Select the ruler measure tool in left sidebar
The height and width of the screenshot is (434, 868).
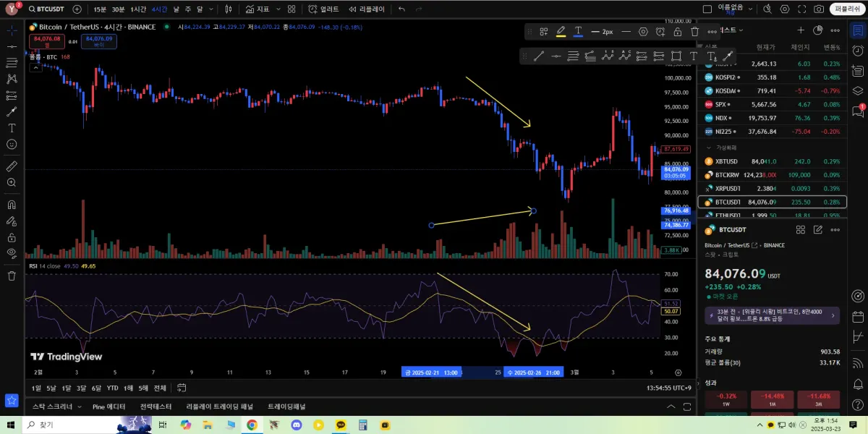coord(12,166)
